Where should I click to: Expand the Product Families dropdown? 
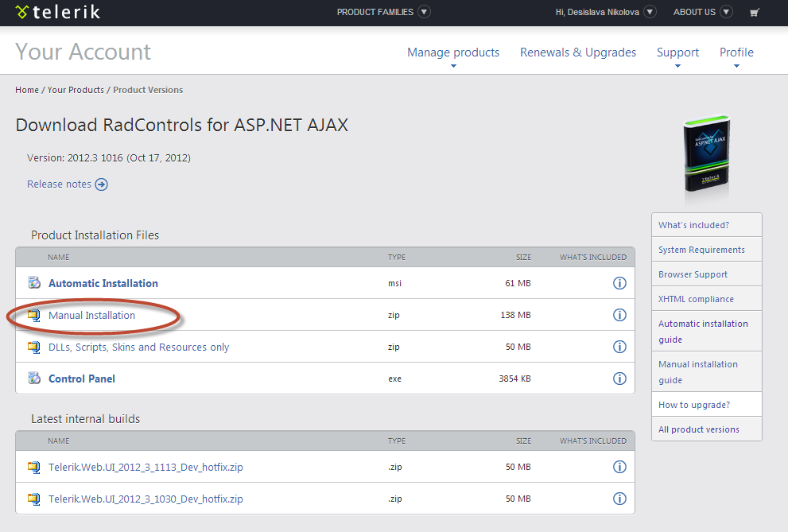click(424, 12)
